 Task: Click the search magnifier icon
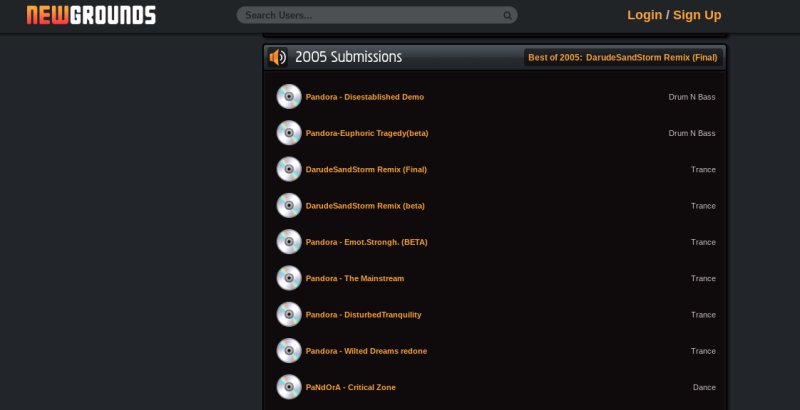[507, 15]
